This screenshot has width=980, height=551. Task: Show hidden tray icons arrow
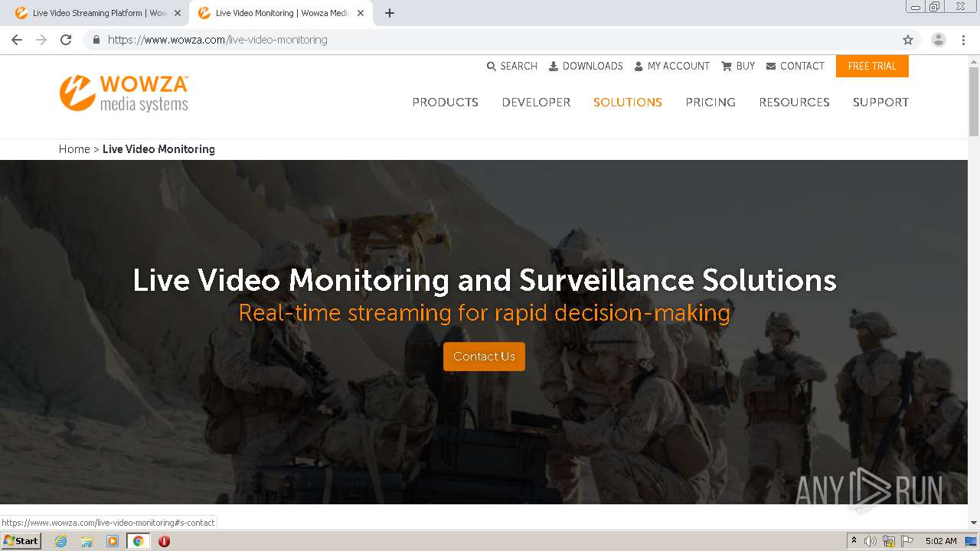pos(854,541)
